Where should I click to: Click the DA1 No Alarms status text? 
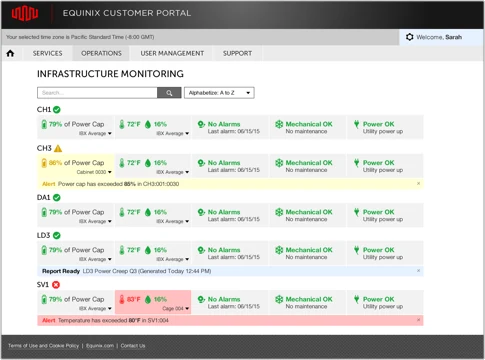(x=224, y=212)
